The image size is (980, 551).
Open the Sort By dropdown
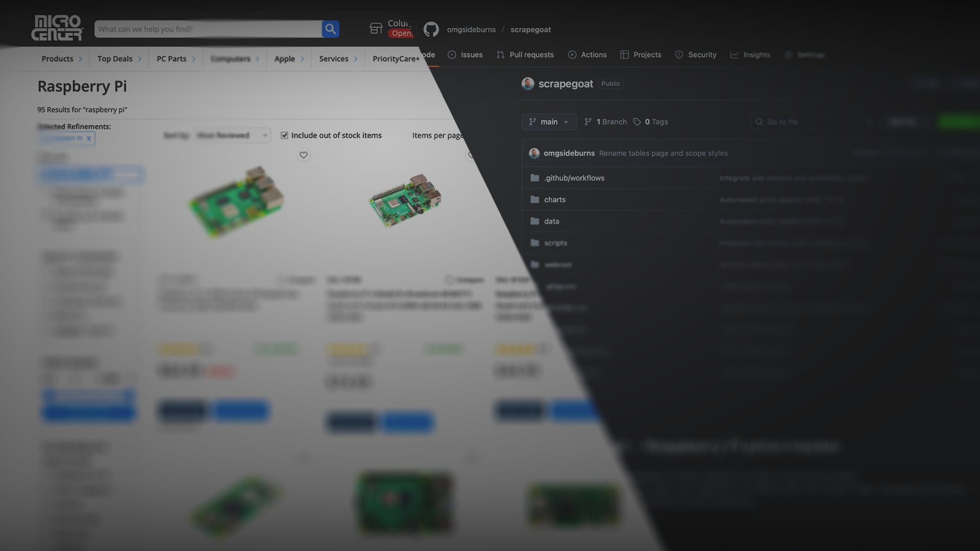232,135
